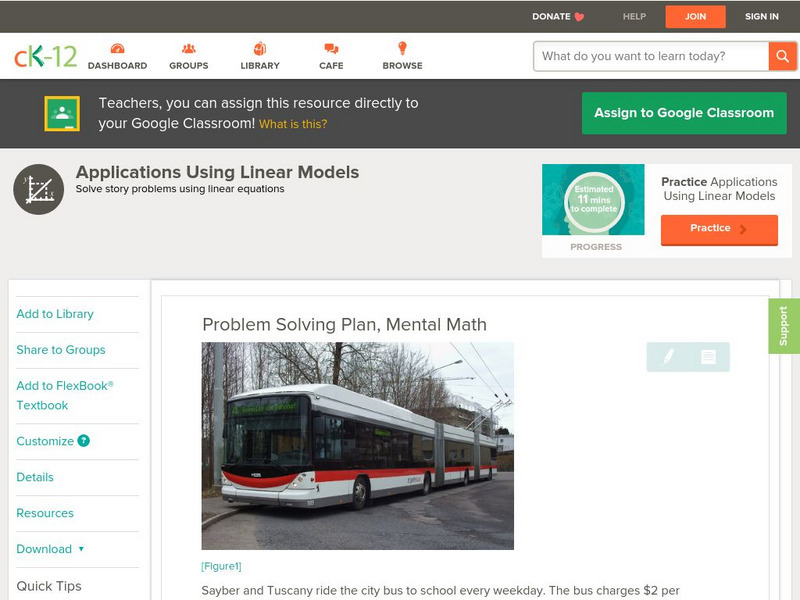Click the Customize help question mark
The height and width of the screenshot is (600, 800).
click(84, 441)
